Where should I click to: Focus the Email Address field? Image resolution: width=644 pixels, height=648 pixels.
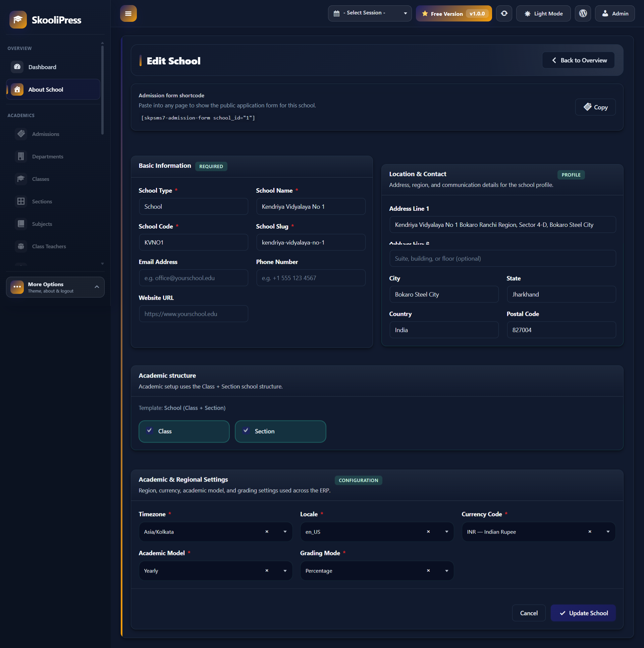click(x=194, y=278)
